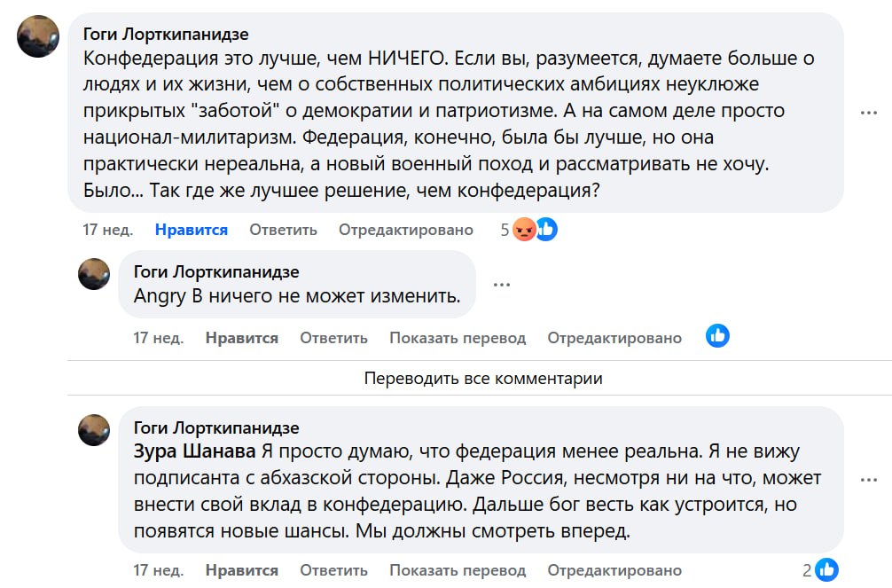This screenshot has height=588, width=892.
Task: Open profile picture of the top comment author
Action: [39, 36]
